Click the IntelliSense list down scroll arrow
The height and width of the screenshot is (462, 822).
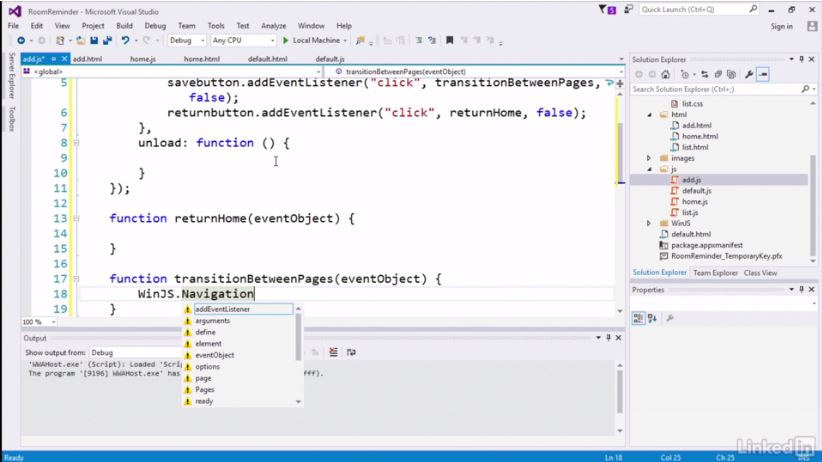point(298,402)
